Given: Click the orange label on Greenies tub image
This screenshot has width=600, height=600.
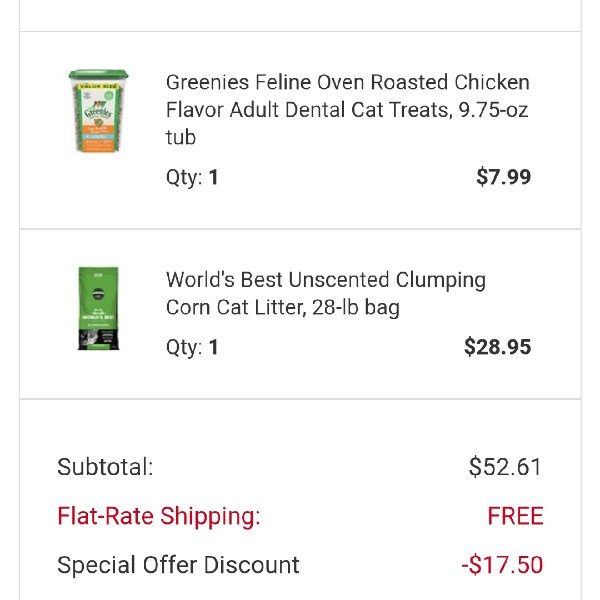Looking at the screenshot, I should tap(98, 139).
